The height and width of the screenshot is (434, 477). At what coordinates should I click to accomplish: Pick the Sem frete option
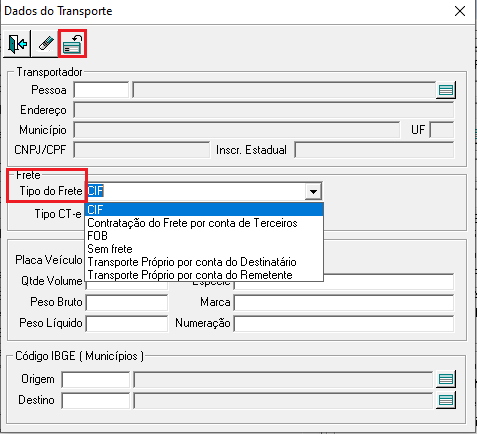(x=204, y=249)
